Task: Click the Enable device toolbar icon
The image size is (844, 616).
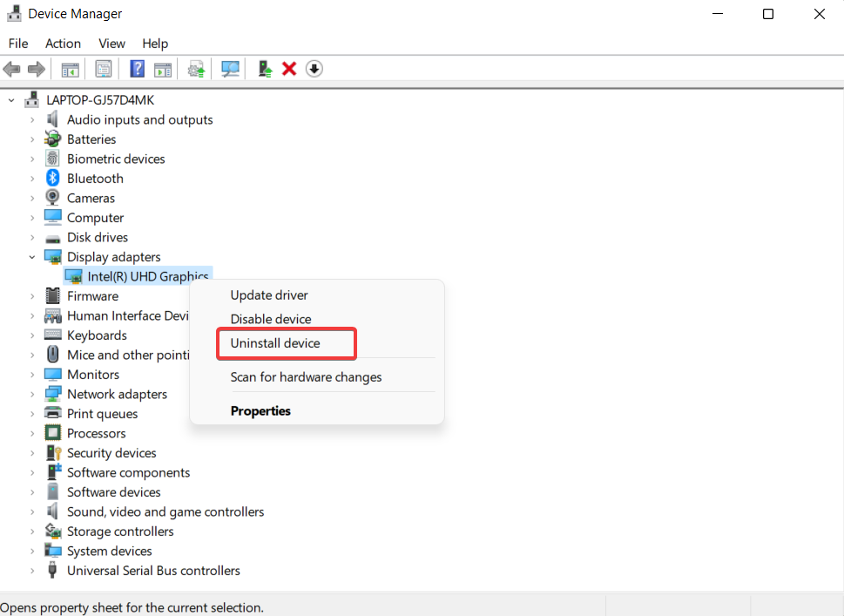Action: pos(265,69)
